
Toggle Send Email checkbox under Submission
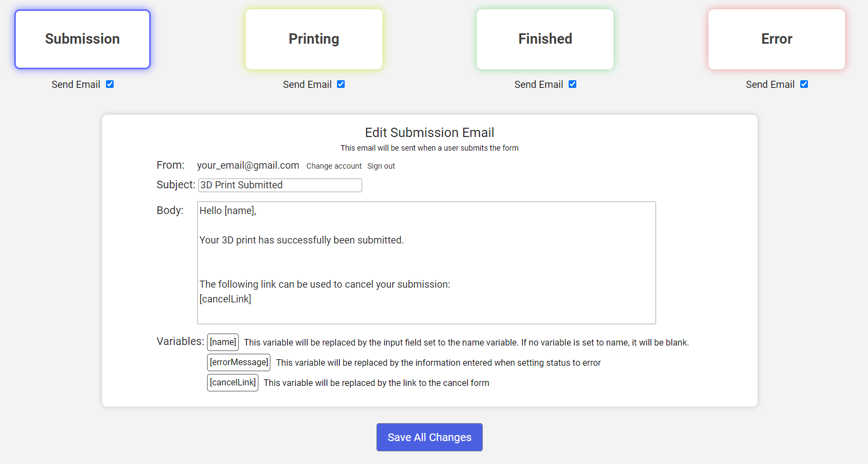(110, 84)
